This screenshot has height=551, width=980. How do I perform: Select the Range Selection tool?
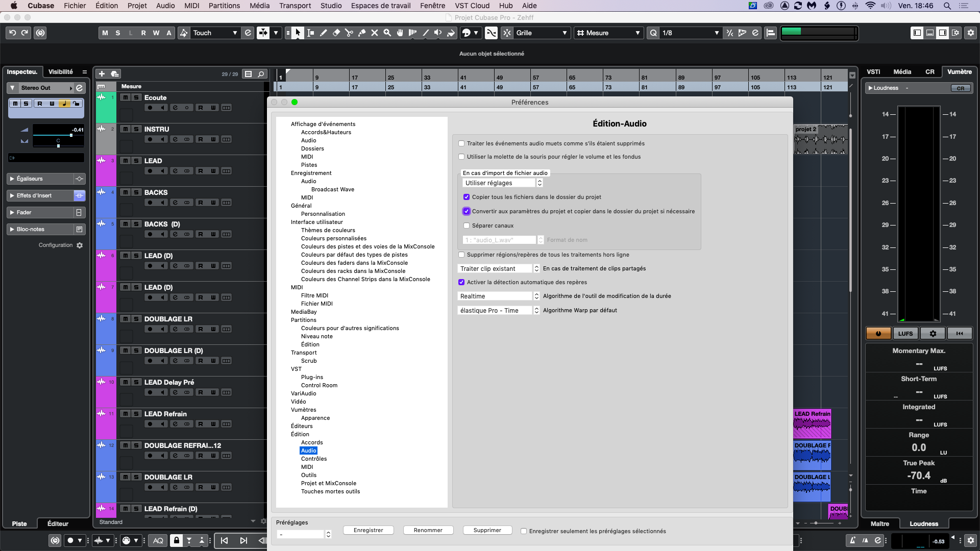310,33
